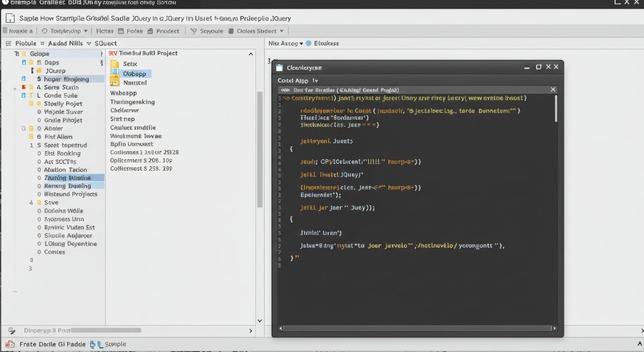Click the Fictes toolbar item

coord(104,31)
